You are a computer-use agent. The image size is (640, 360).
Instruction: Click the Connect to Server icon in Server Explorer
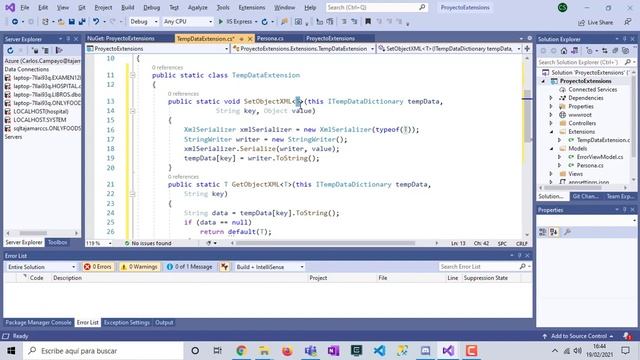[x=46, y=50]
